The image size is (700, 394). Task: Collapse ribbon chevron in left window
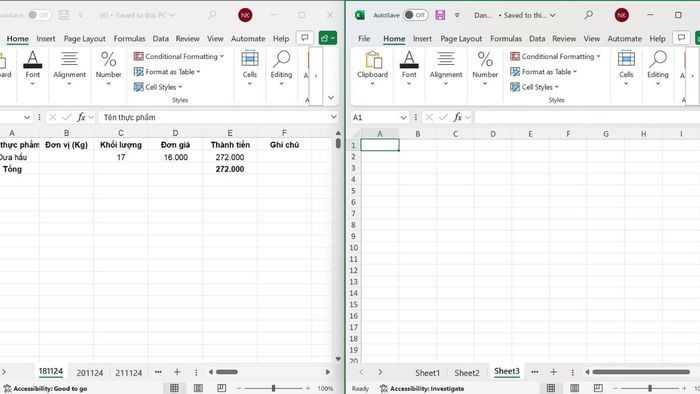[x=331, y=98]
